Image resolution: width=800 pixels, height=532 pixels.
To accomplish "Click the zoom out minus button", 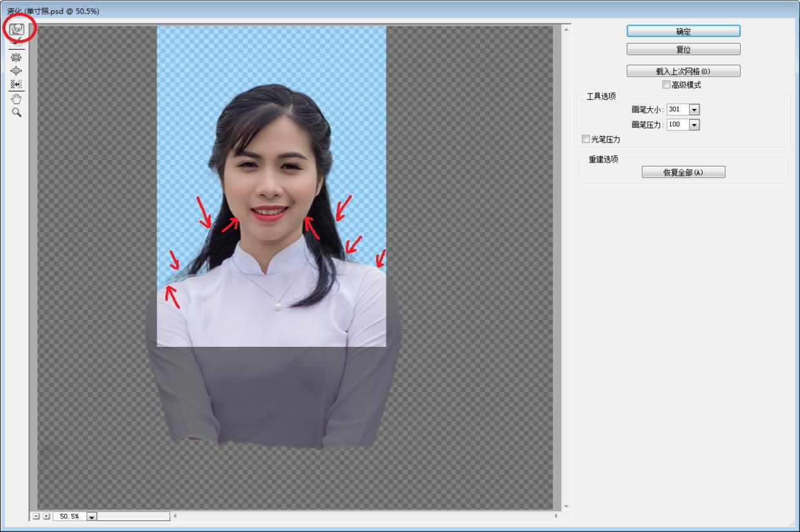I will pyautogui.click(x=36, y=517).
